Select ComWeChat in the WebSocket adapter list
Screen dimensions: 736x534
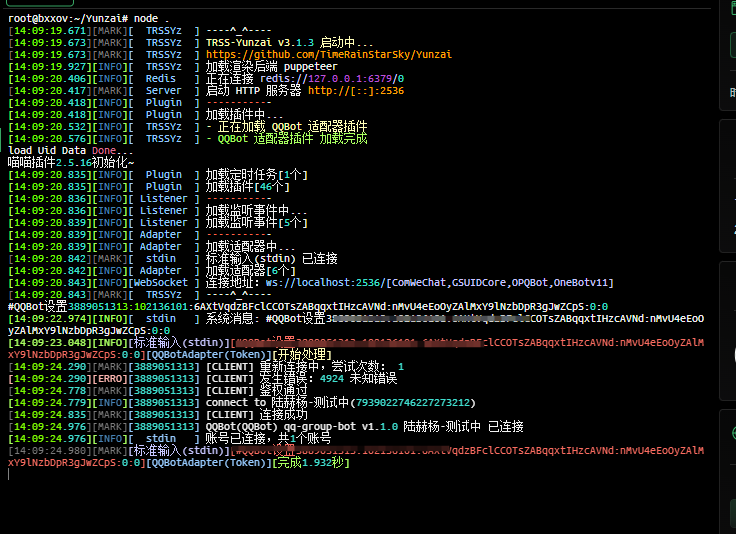pyautogui.click(x=419, y=283)
